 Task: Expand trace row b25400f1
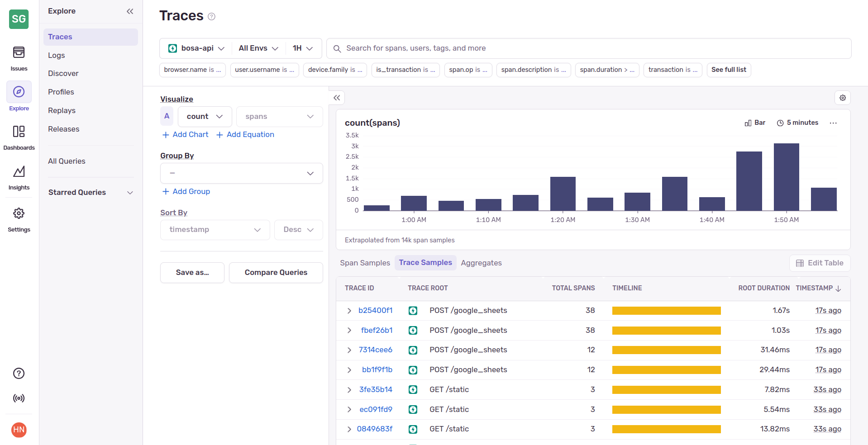(x=349, y=311)
